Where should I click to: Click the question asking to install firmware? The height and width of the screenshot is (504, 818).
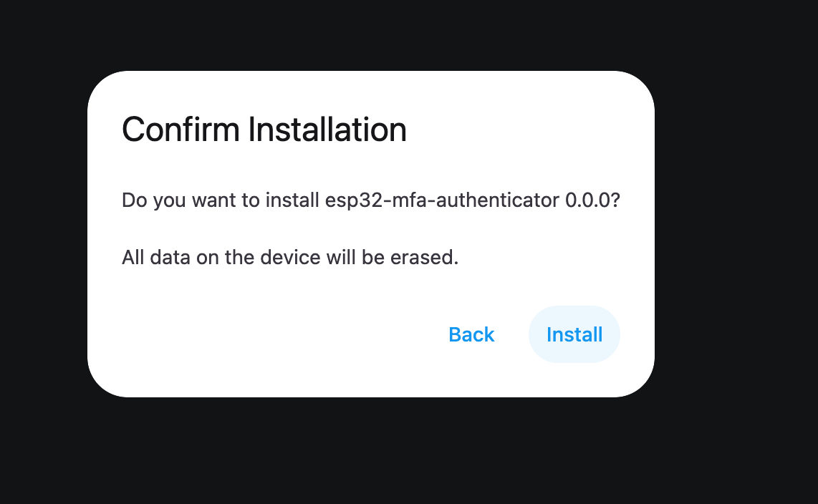coord(371,200)
